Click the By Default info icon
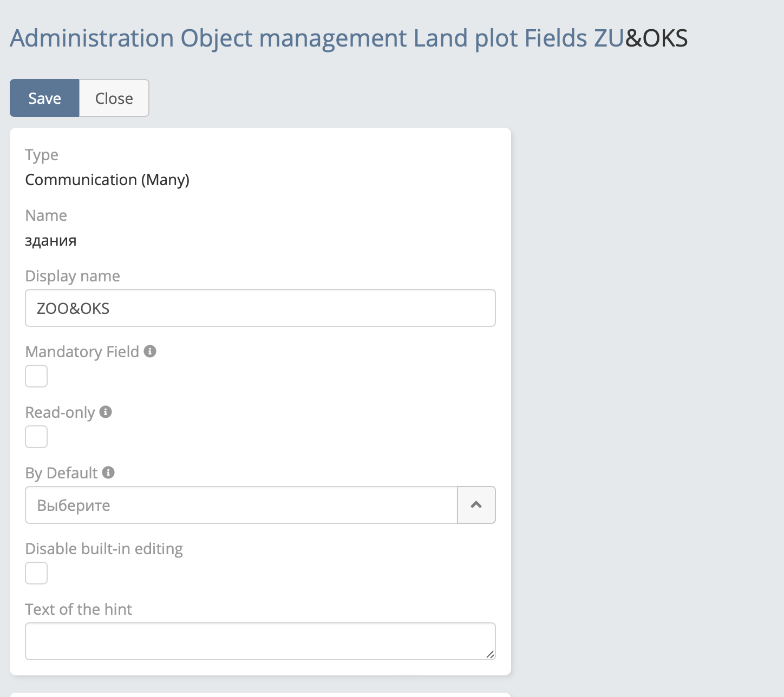The height and width of the screenshot is (697, 784). (108, 472)
